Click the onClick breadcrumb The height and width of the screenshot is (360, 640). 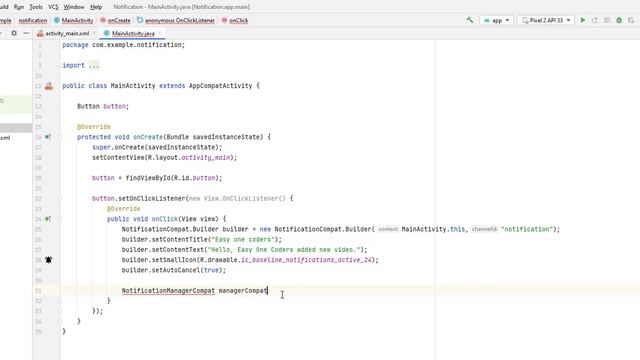[x=238, y=20]
